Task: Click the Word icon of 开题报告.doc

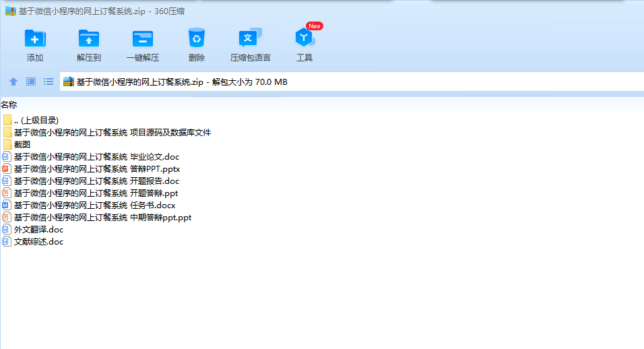Action: [6, 181]
